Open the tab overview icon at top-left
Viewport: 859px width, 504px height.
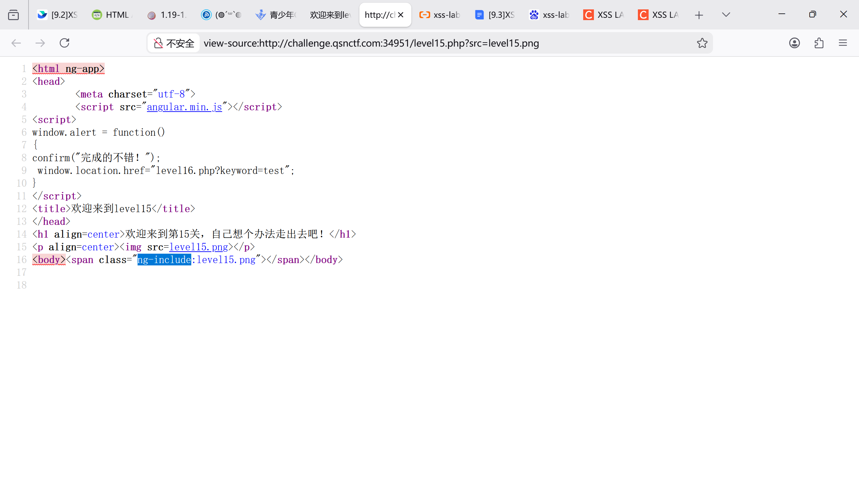pyautogui.click(x=13, y=15)
